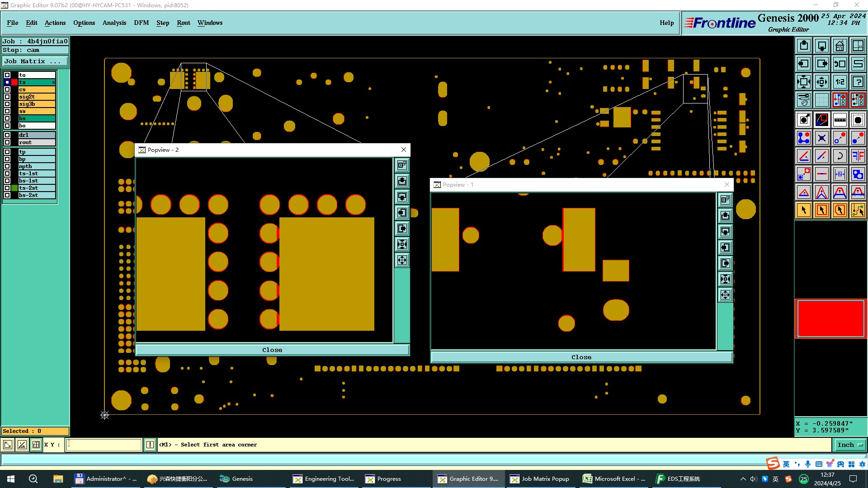The height and width of the screenshot is (488, 868).
Task: Select the measure ruler tool
Action: pyautogui.click(x=840, y=120)
